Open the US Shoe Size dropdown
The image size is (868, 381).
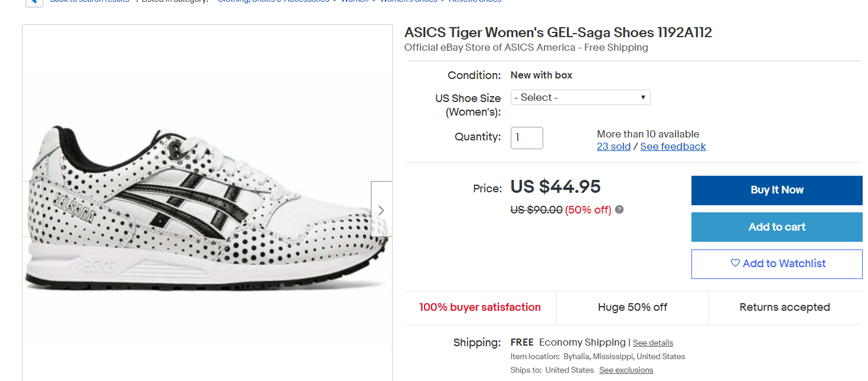pyautogui.click(x=580, y=97)
